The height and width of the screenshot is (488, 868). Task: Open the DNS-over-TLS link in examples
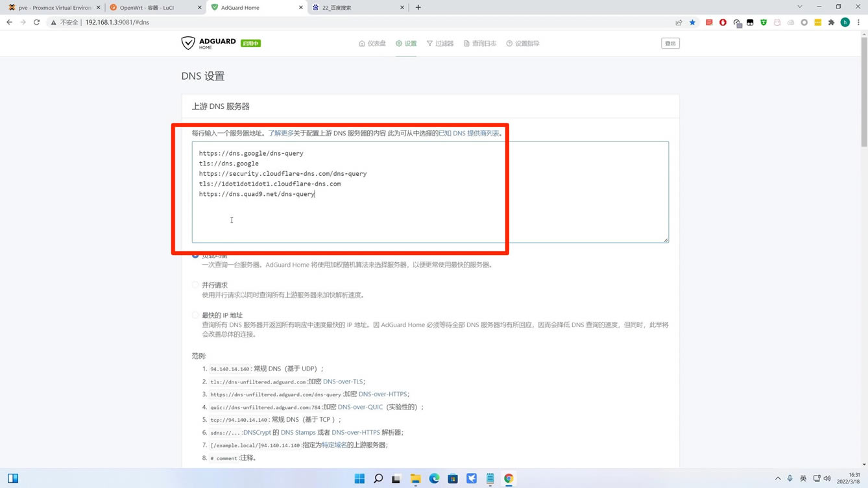(343, 382)
